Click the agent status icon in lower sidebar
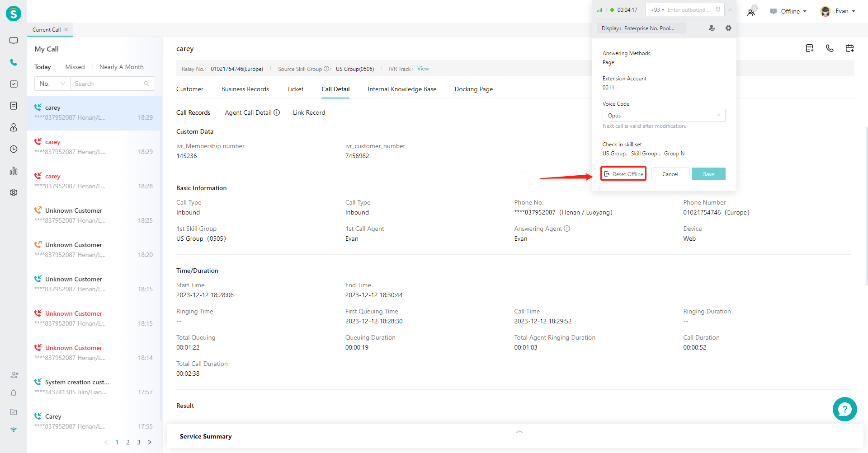This screenshot has width=868, height=453. [14, 375]
